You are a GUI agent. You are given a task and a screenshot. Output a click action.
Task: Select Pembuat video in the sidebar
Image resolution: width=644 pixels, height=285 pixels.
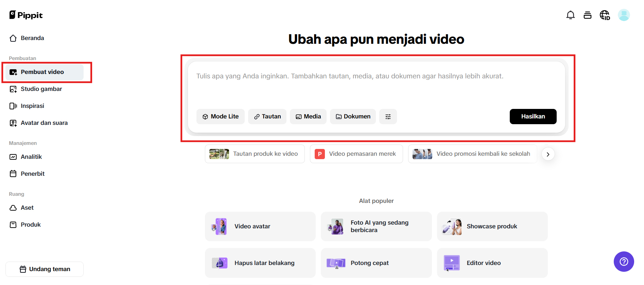[x=45, y=72]
